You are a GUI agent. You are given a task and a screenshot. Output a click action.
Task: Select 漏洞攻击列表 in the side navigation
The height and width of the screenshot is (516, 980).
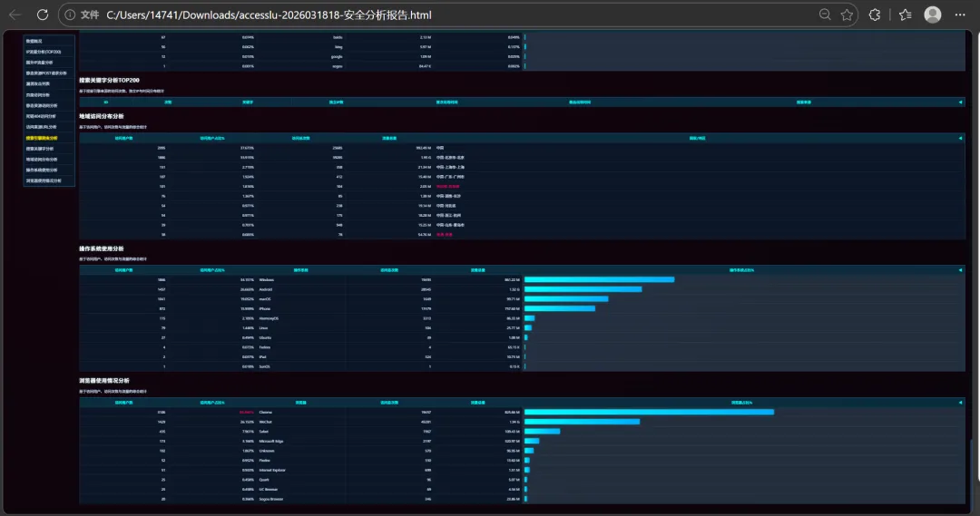click(x=37, y=83)
